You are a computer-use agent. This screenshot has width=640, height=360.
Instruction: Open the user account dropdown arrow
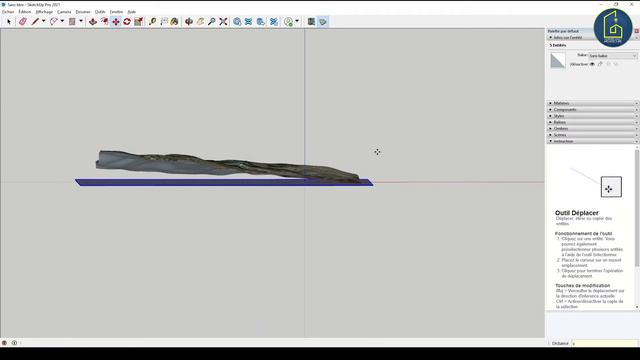coord(297,21)
